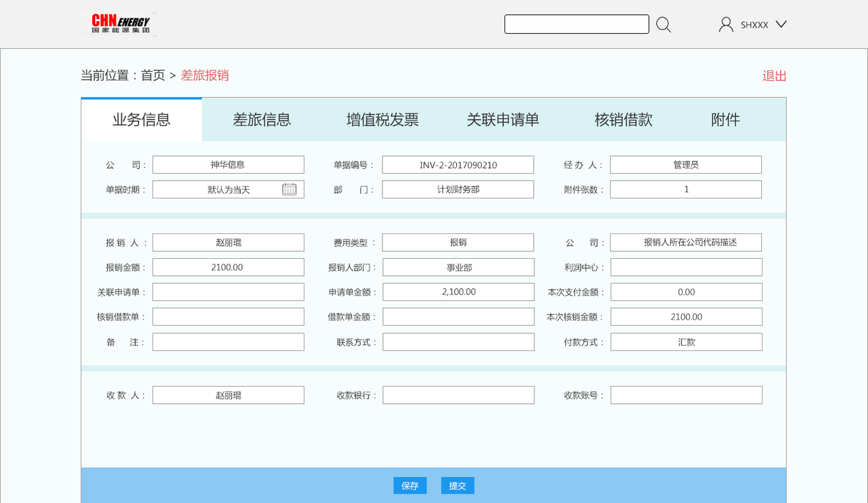Click the empty 借款单金额 field
868x503 pixels.
point(458,317)
